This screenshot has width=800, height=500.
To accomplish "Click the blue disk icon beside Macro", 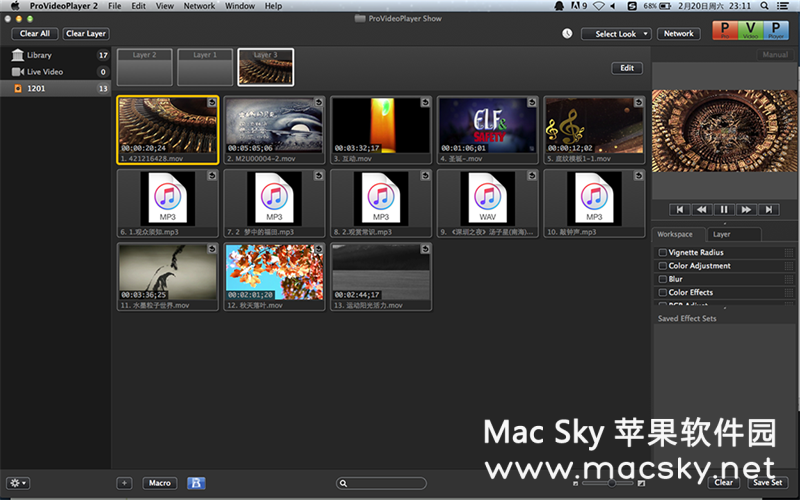I will tap(196, 483).
